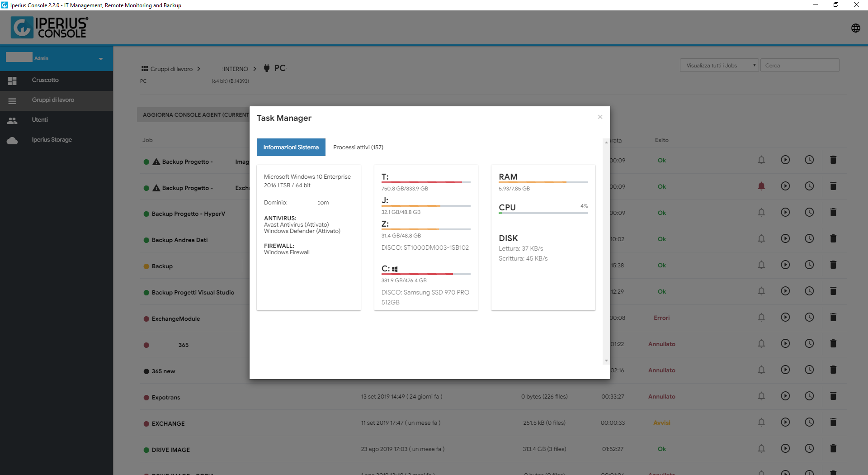Close the Task Manager dialog

click(x=600, y=117)
